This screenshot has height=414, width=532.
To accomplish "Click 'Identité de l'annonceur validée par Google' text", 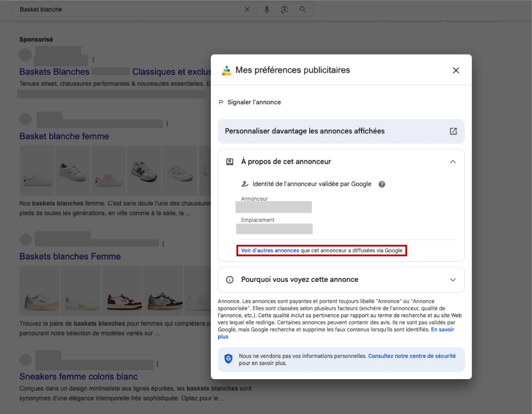I will (312, 184).
